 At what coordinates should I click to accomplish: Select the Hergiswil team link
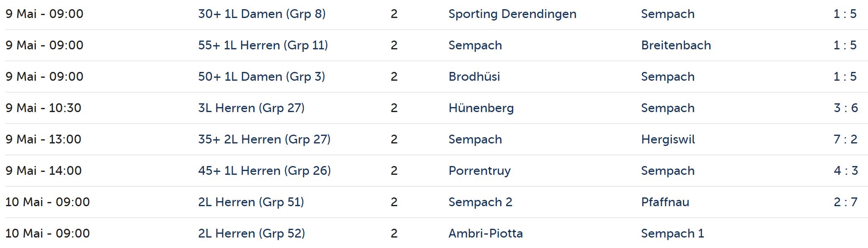668,139
